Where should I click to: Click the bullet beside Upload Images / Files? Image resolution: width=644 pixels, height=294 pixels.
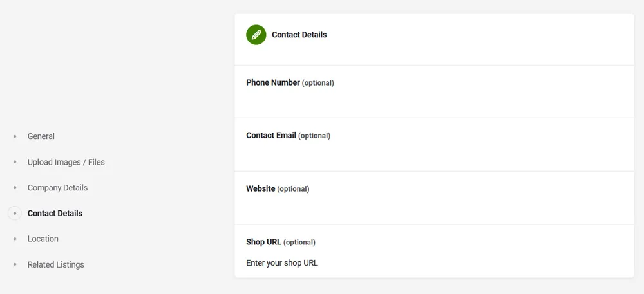[15, 162]
